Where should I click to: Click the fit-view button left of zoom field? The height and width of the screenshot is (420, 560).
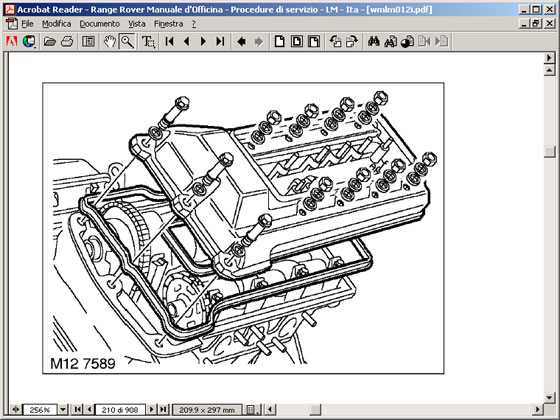point(15,410)
